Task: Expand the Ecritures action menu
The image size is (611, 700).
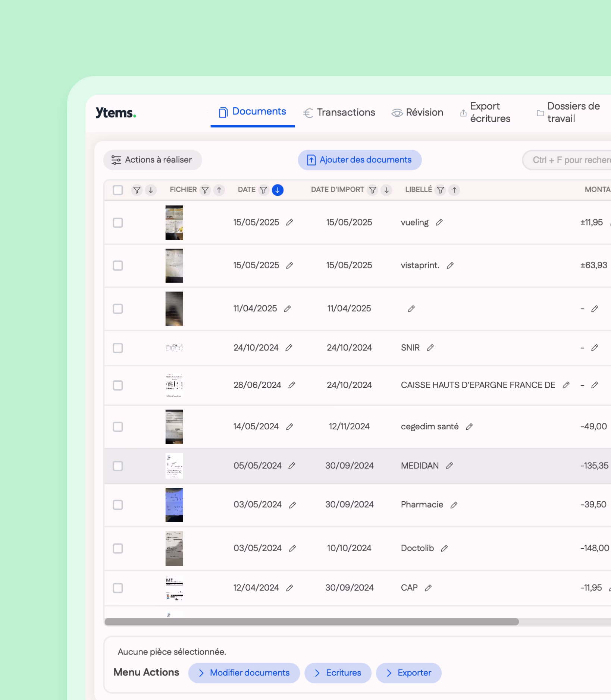Action: 338,673
